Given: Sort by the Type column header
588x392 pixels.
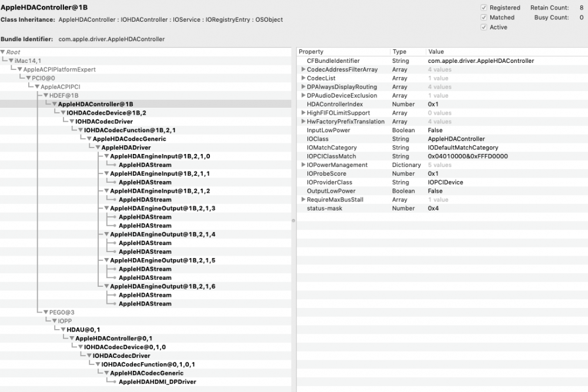Looking at the screenshot, I should [x=407, y=52].
